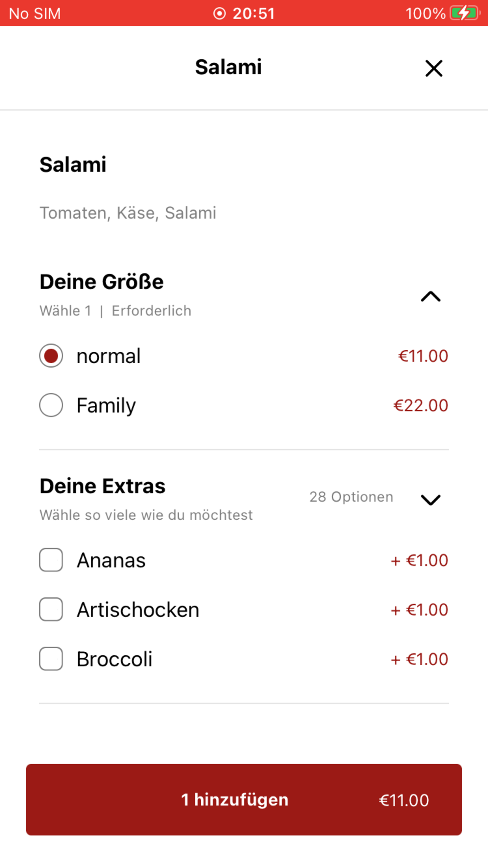Check the Broccoli extra checkbox
This screenshot has width=488, height=868.
point(51,658)
